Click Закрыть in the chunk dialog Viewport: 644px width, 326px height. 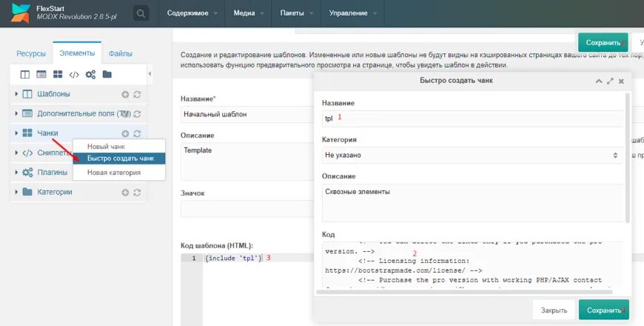pyautogui.click(x=554, y=310)
